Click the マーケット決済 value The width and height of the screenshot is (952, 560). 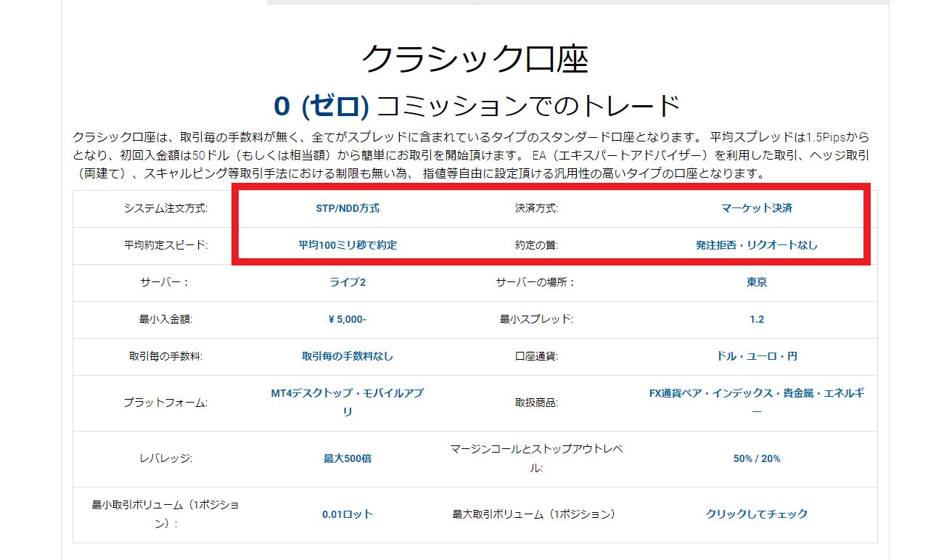tap(757, 208)
